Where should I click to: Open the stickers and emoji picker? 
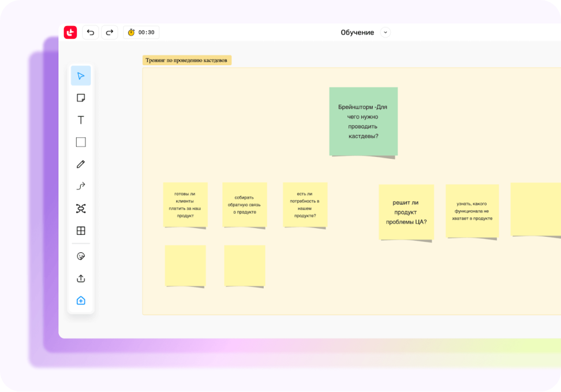coord(81,256)
